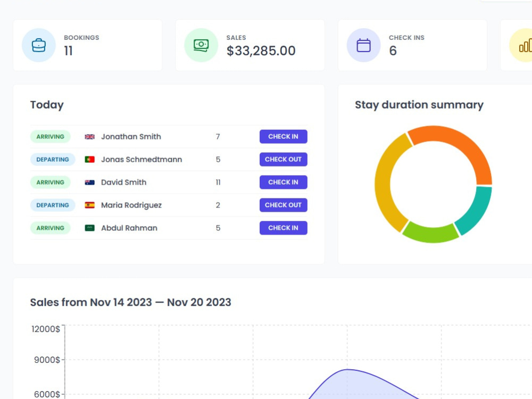The height and width of the screenshot is (399, 532).
Task: Click the SALES label
Action: coord(236,38)
